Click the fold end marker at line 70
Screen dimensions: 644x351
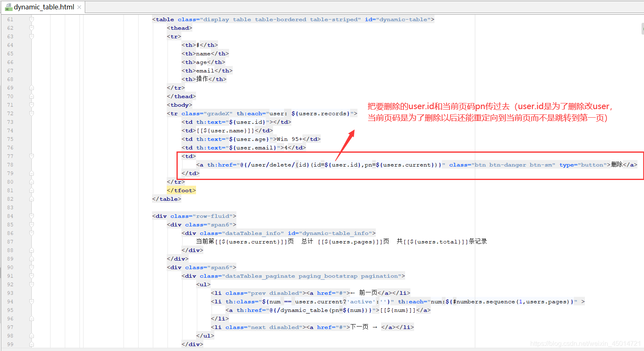click(x=31, y=96)
